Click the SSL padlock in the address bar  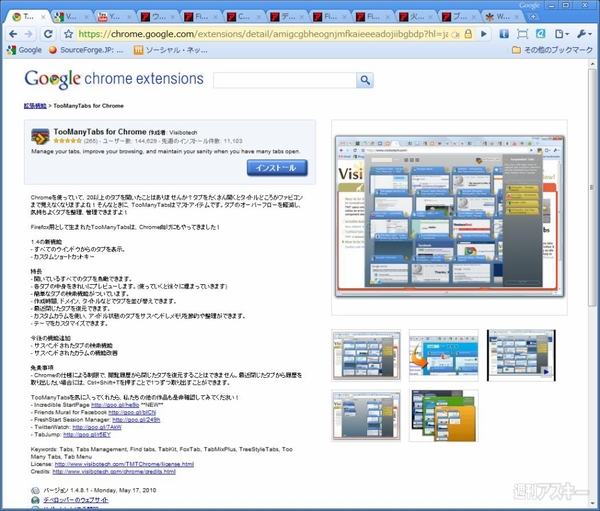point(468,34)
